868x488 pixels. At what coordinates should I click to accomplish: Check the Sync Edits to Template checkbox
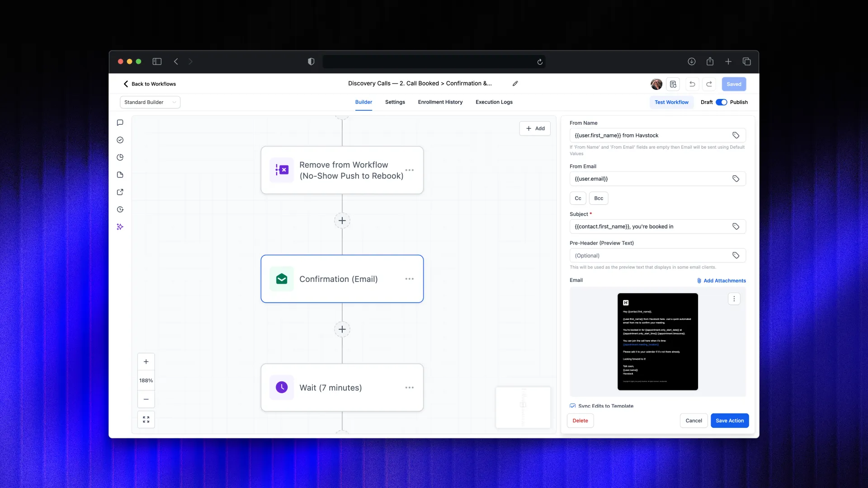coord(572,405)
